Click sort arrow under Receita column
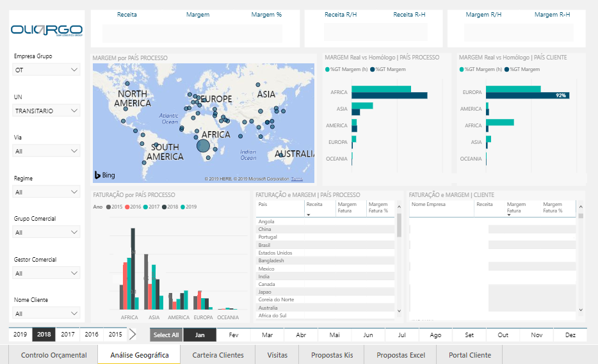Viewport: 598px width, 364px height. pos(309,215)
